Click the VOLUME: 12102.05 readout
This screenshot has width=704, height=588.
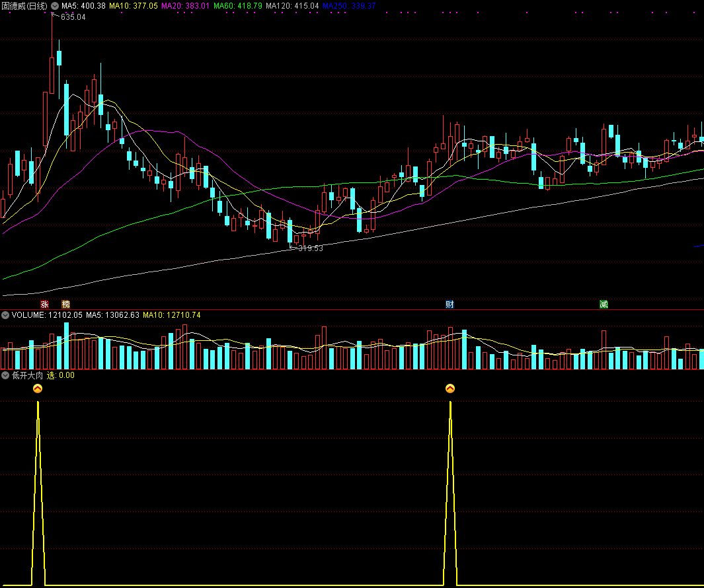47,315
